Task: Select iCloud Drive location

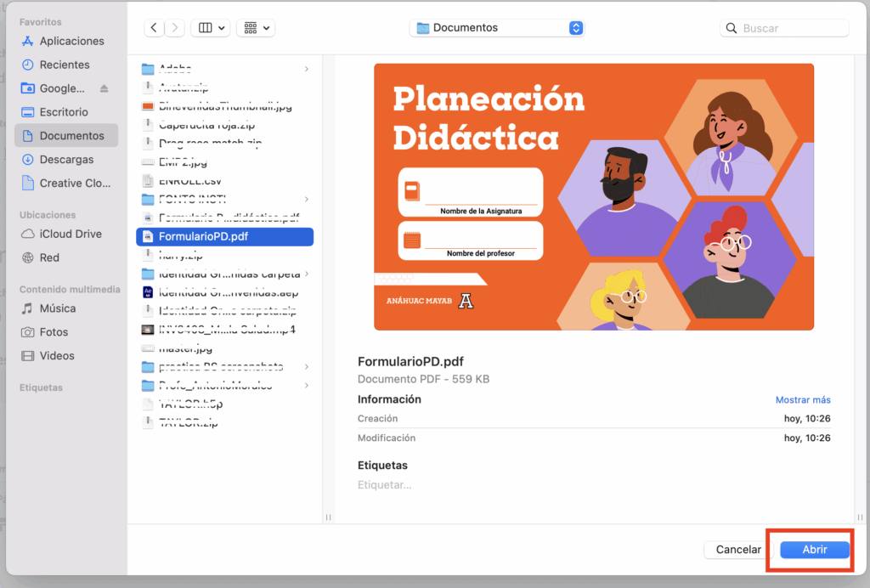Action: 71,234
